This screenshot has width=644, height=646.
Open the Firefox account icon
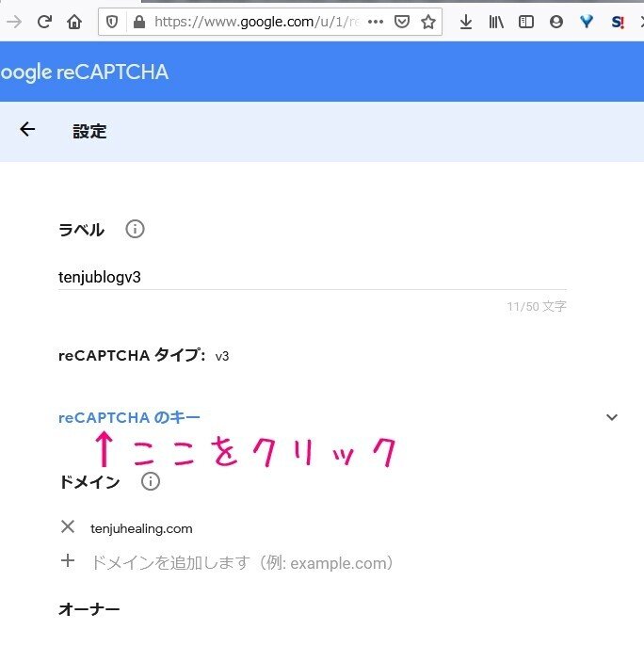556,22
